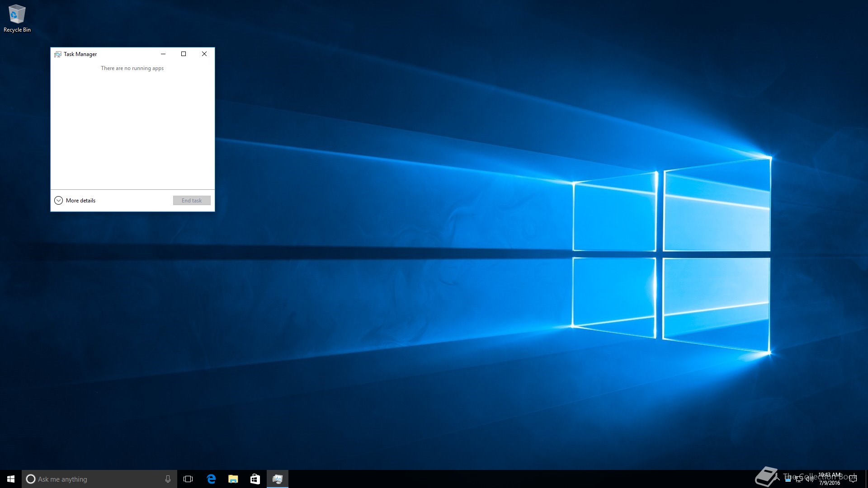Viewport: 868px width, 488px height.
Task: Open the Action Center notifications icon
Action: [853, 479]
